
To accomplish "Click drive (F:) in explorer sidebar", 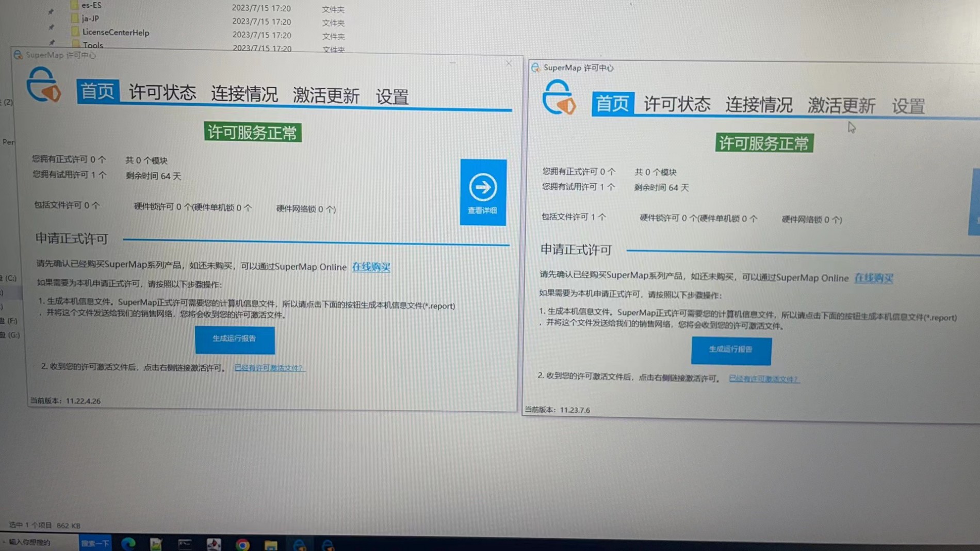I will click(x=9, y=321).
